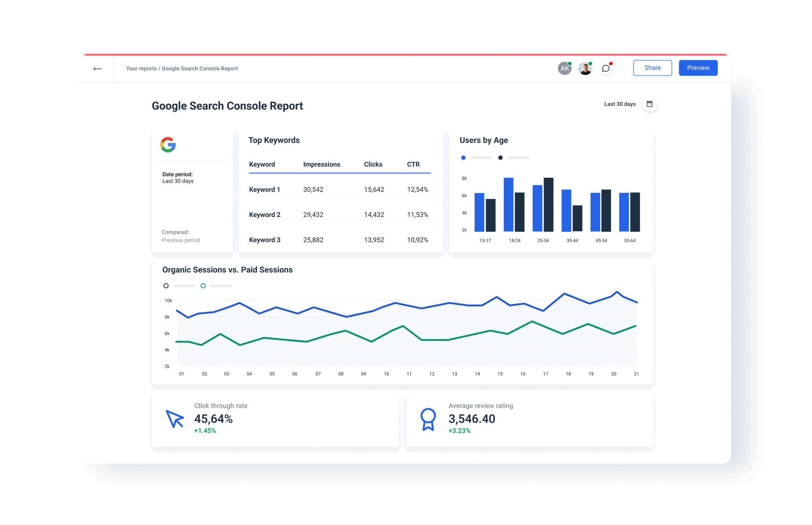Click the Google logo icon
812x525 pixels.
pos(168,144)
